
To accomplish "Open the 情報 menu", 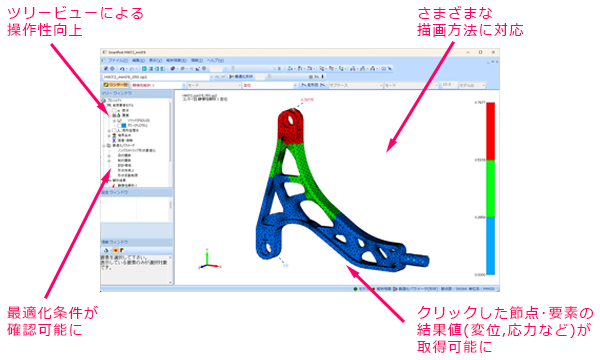I will click(197, 60).
